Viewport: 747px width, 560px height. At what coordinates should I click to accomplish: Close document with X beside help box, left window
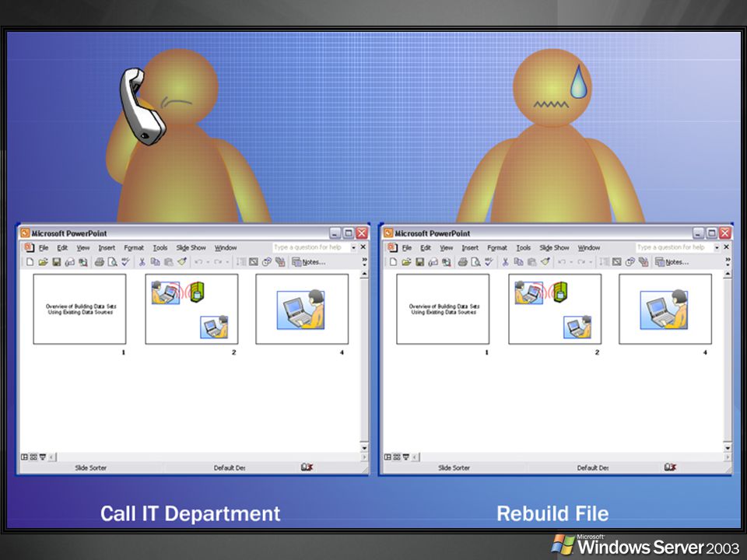click(x=363, y=247)
